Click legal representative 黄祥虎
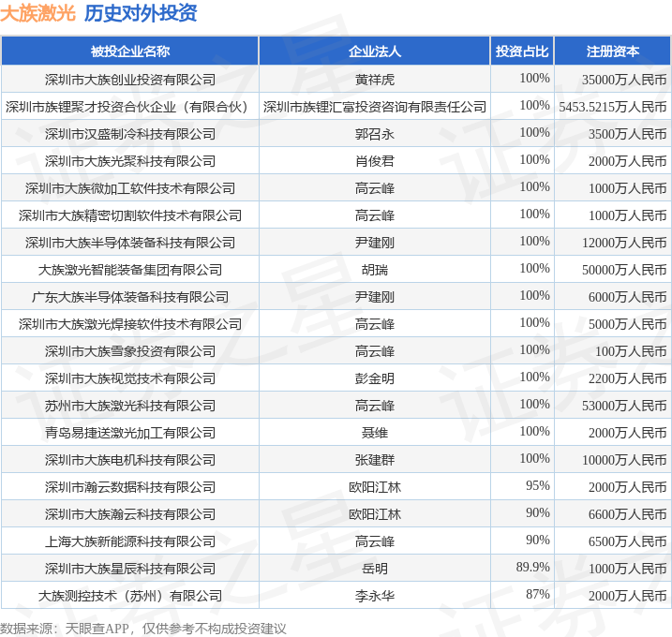 tap(374, 80)
